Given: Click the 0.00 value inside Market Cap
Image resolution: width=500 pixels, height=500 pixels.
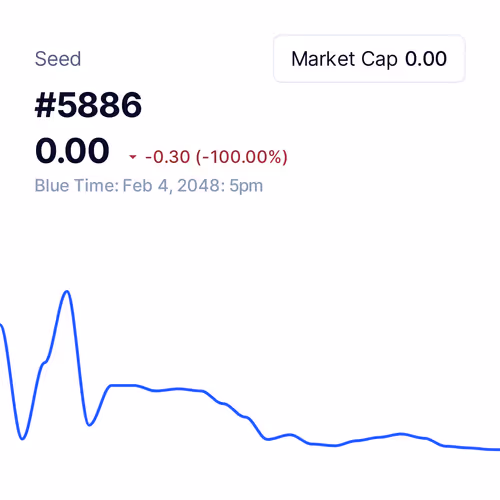Looking at the screenshot, I should pyautogui.click(x=426, y=59).
